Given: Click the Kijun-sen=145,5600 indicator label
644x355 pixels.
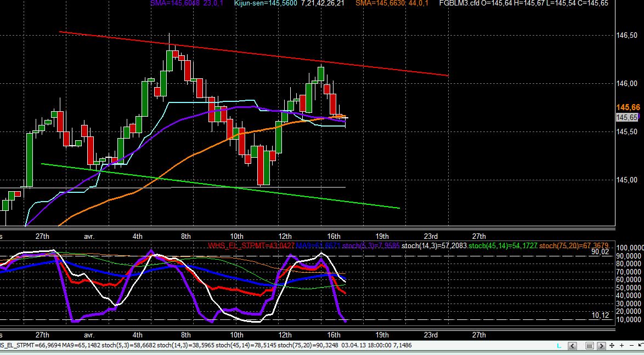Looking at the screenshot, I should (265, 3).
